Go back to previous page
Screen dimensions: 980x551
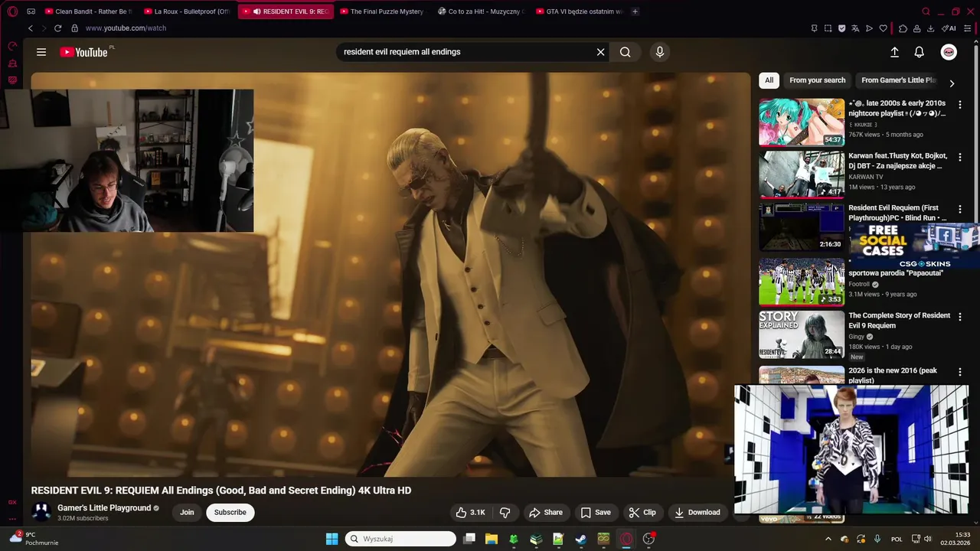pyautogui.click(x=31, y=28)
